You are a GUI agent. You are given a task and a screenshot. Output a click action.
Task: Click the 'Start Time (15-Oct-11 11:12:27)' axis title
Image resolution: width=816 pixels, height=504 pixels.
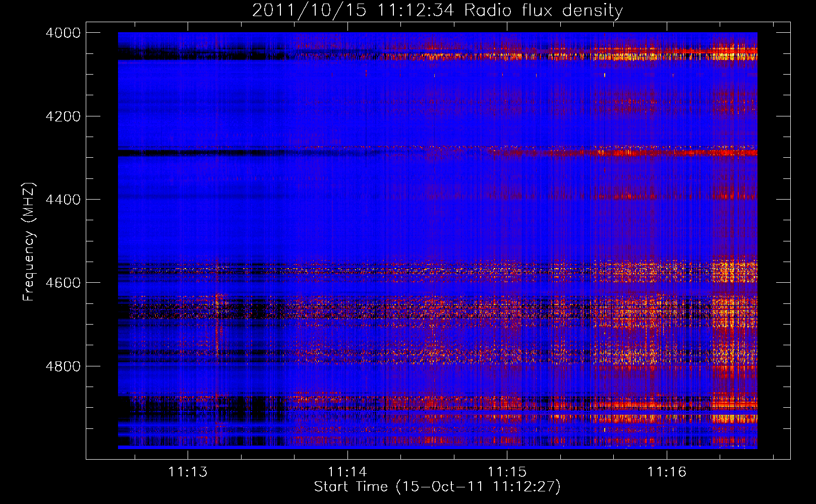437,487
